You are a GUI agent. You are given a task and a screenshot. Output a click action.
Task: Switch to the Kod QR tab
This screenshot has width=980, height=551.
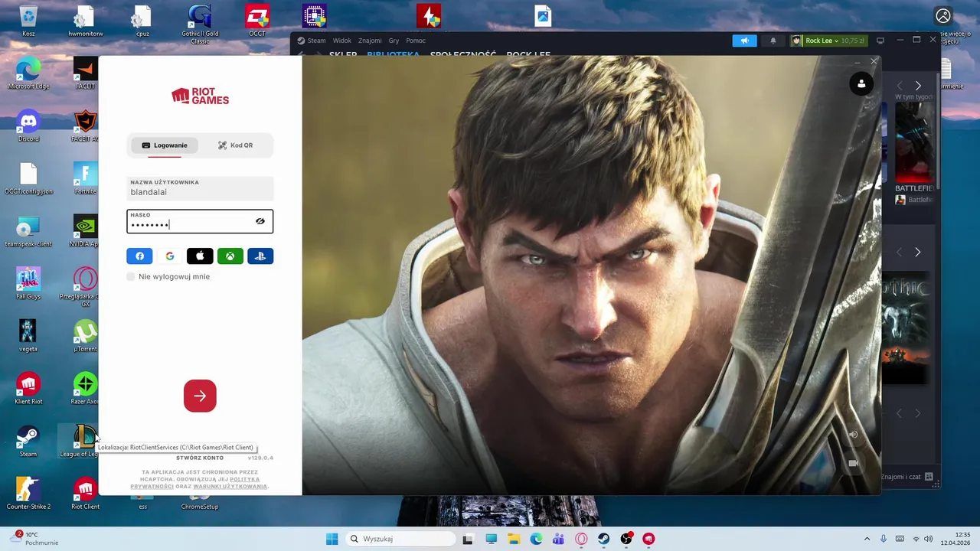(x=235, y=145)
